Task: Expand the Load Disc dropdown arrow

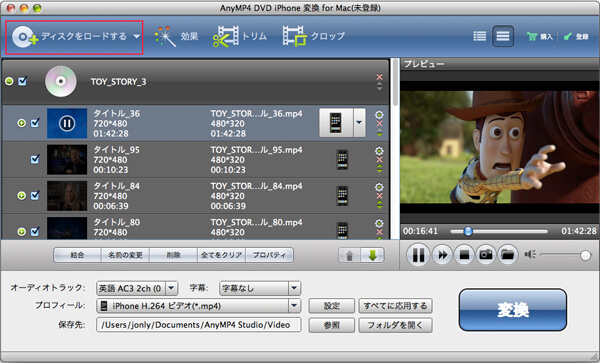Action: coord(137,37)
